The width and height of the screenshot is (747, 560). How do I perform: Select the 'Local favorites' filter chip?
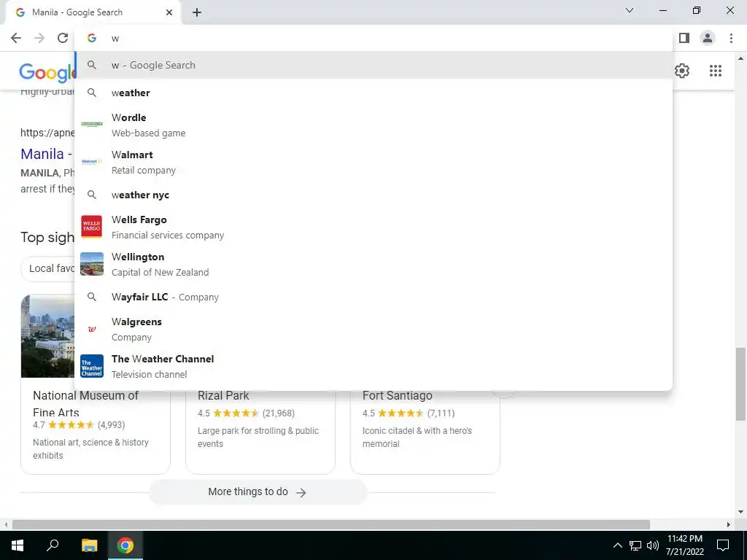pyautogui.click(x=47, y=268)
